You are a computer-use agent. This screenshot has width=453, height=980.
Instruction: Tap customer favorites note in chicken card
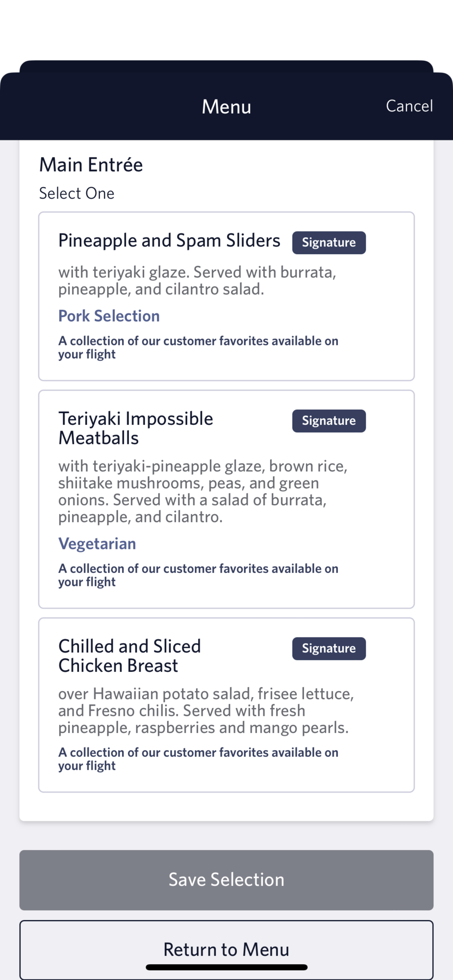[x=198, y=759]
